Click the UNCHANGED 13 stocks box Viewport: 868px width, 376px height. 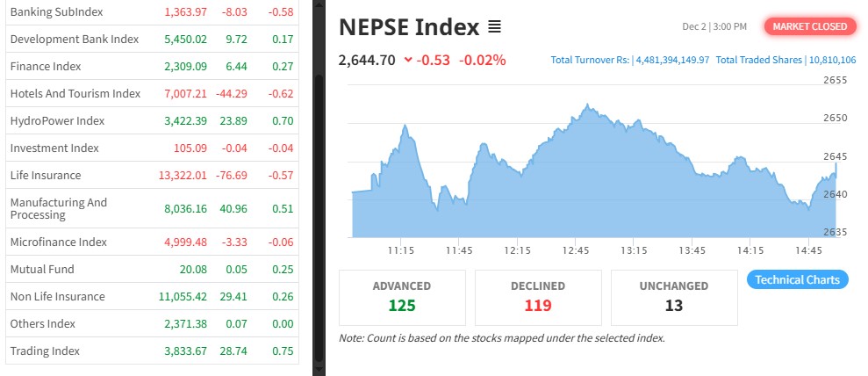click(674, 297)
